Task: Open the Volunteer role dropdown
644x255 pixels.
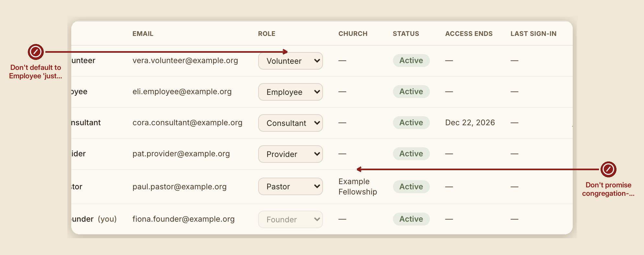Action: coord(291,61)
